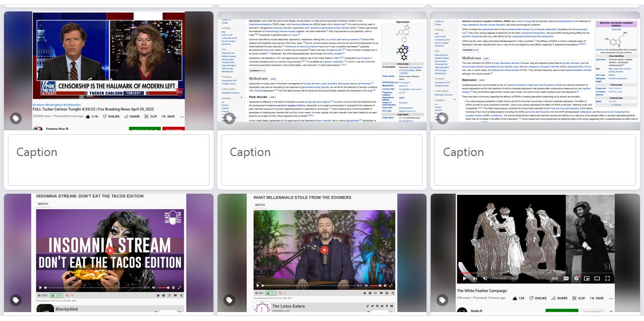Select What Millennials Stole From Zoomers thumbnail
Viewport: 644px width, 321px height.
[322, 253]
